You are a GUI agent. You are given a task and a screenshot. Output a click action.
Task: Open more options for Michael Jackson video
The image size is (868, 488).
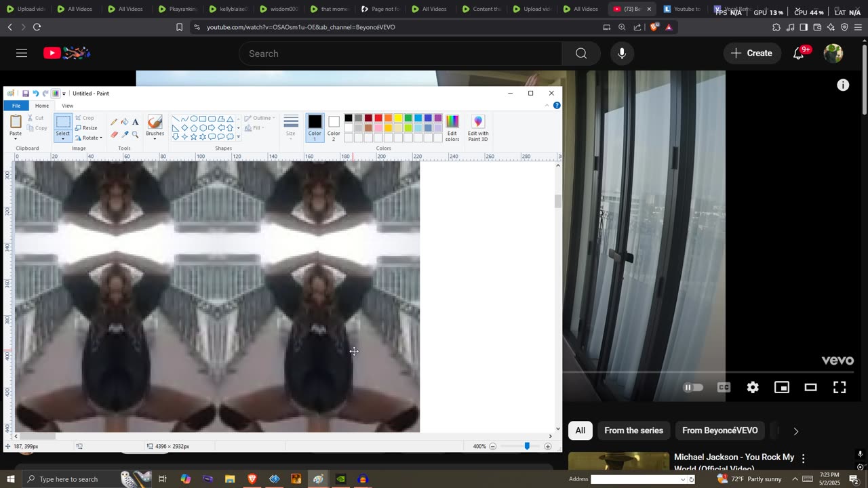click(x=803, y=459)
